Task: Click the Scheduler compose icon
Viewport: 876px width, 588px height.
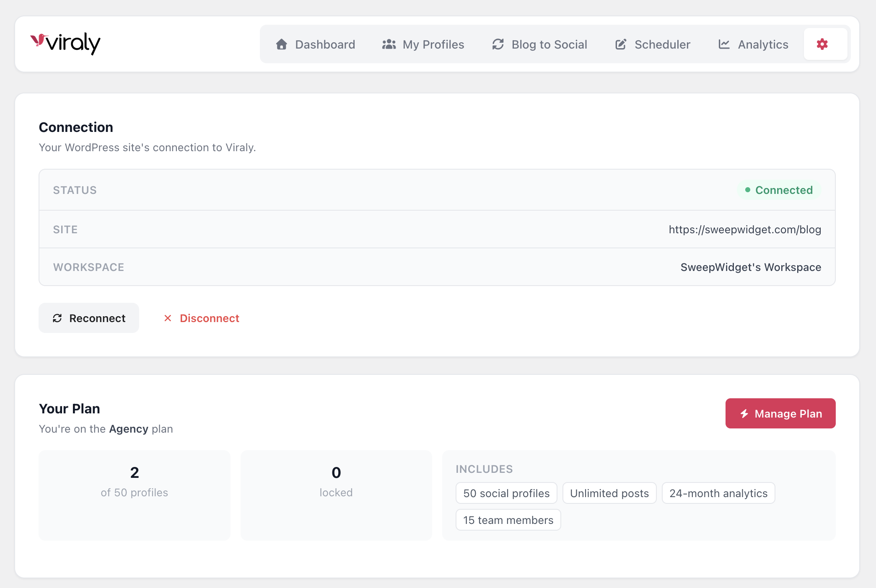Action: [x=620, y=44]
